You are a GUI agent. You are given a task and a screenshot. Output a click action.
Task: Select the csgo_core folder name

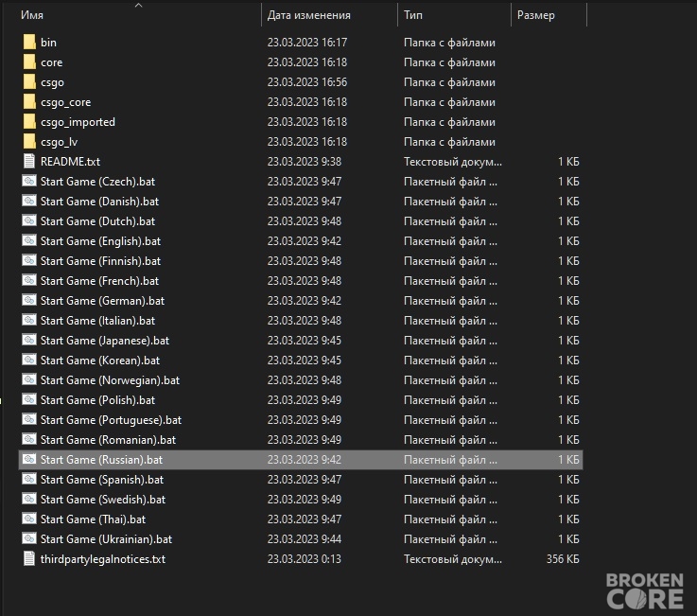coord(66,102)
